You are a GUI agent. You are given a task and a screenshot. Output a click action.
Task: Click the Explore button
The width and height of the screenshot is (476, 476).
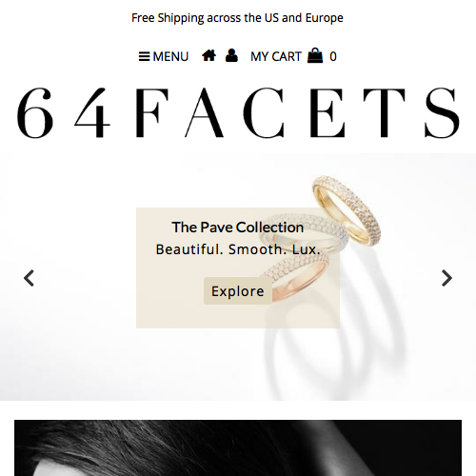click(238, 291)
